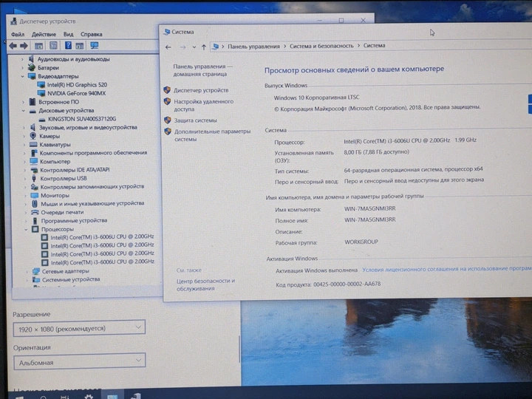The image size is (532, 399).
Task: Open the Вид menu in Device Manager
Action: [x=68, y=34]
